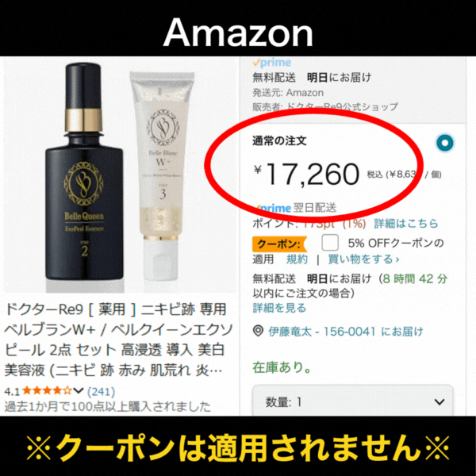Click the location pin icon
The width and height of the screenshot is (476, 476).
click(258, 331)
